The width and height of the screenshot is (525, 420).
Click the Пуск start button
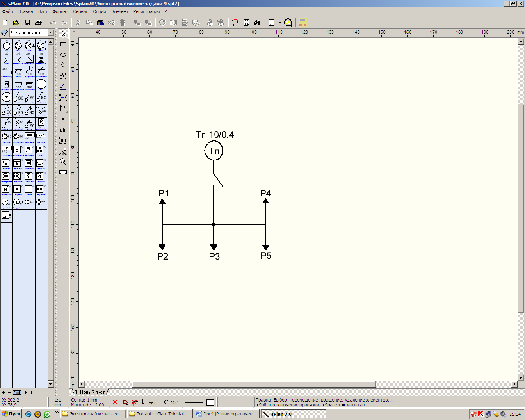click(x=11, y=414)
